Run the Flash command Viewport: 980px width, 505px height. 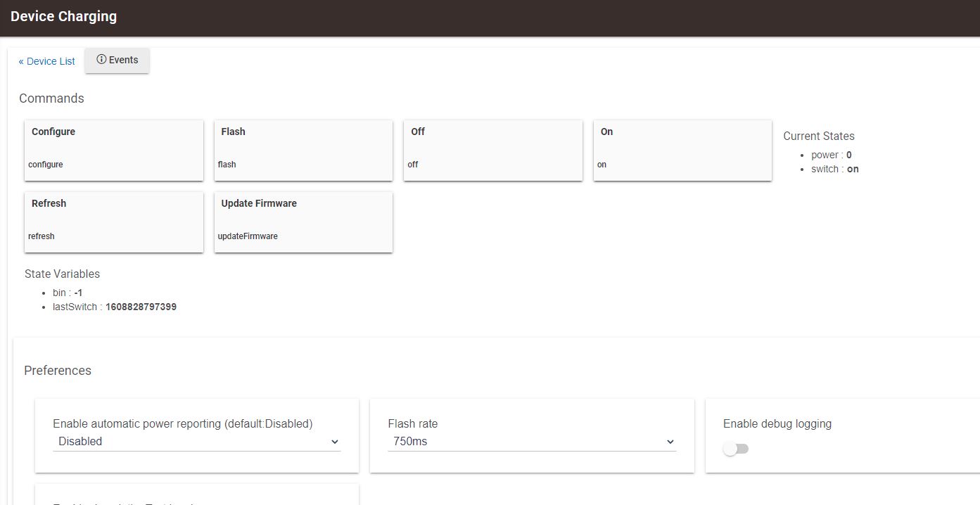(x=303, y=151)
